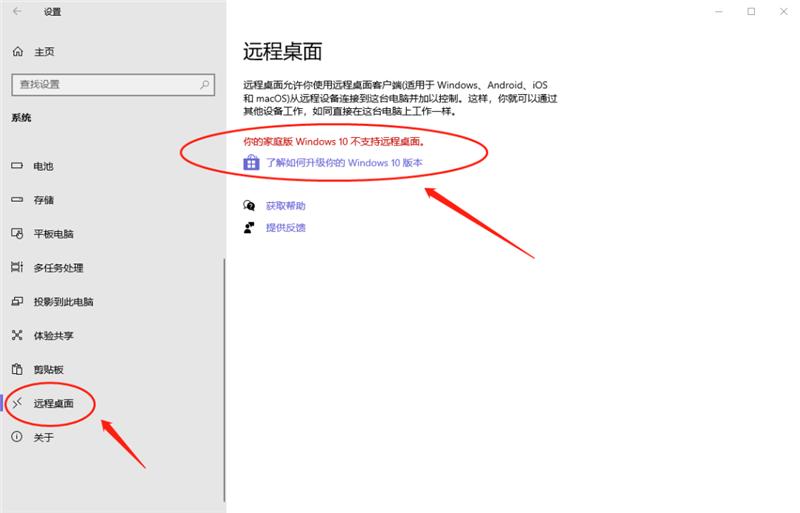Open the 关于 about page
Screen dimensions: 800x513
click(43, 437)
